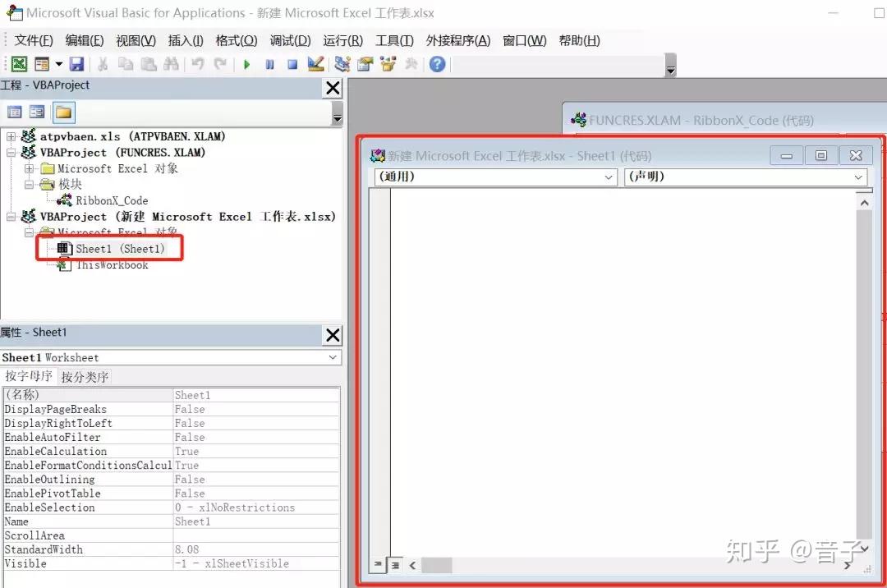The image size is (887, 588).
Task: Open the 运行(R) menu
Action: (x=342, y=41)
